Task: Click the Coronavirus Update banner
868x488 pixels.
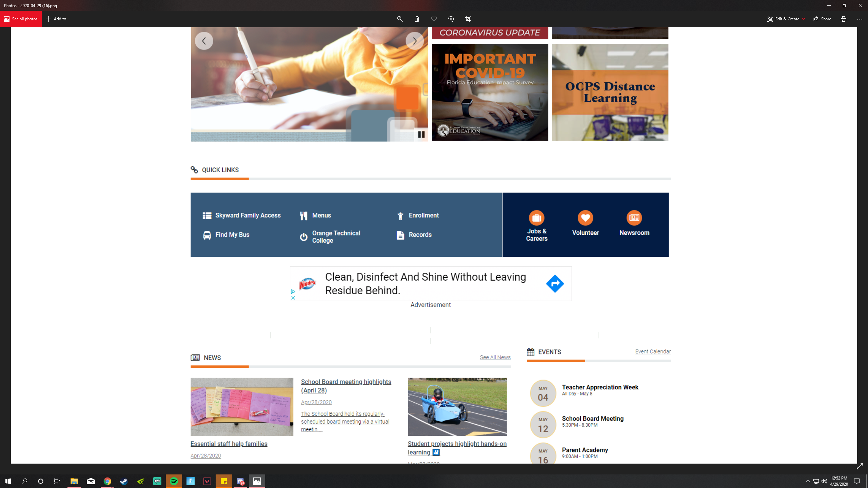Action: [x=490, y=33]
